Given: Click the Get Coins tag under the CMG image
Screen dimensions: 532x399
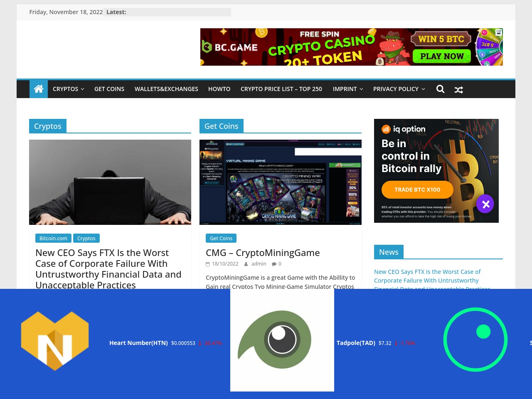Looking at the screenshot, I should tap(221, 238).
